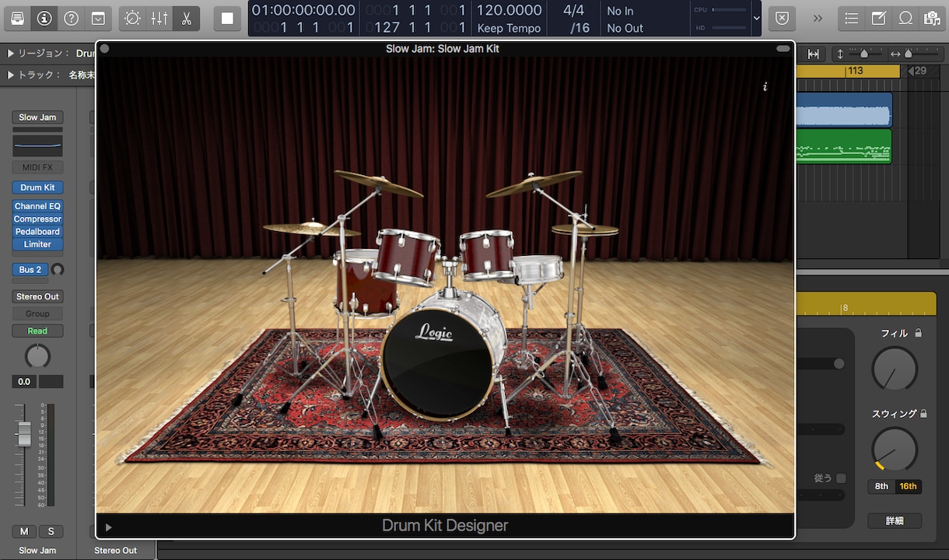Open the Drum Kit Designer info icon
Viewport: 949px width, 560px height.
point(765,86)
